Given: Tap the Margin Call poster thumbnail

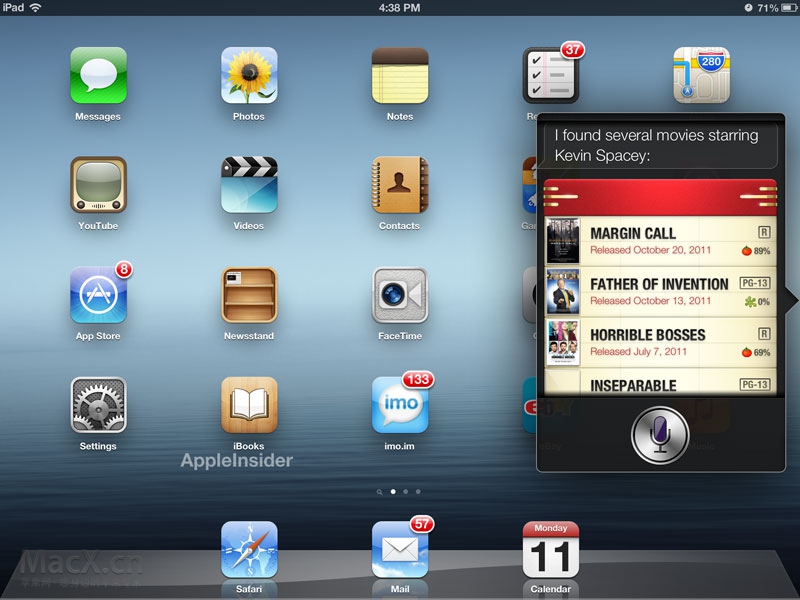Looking at the screenshot, I should point(563,240).
